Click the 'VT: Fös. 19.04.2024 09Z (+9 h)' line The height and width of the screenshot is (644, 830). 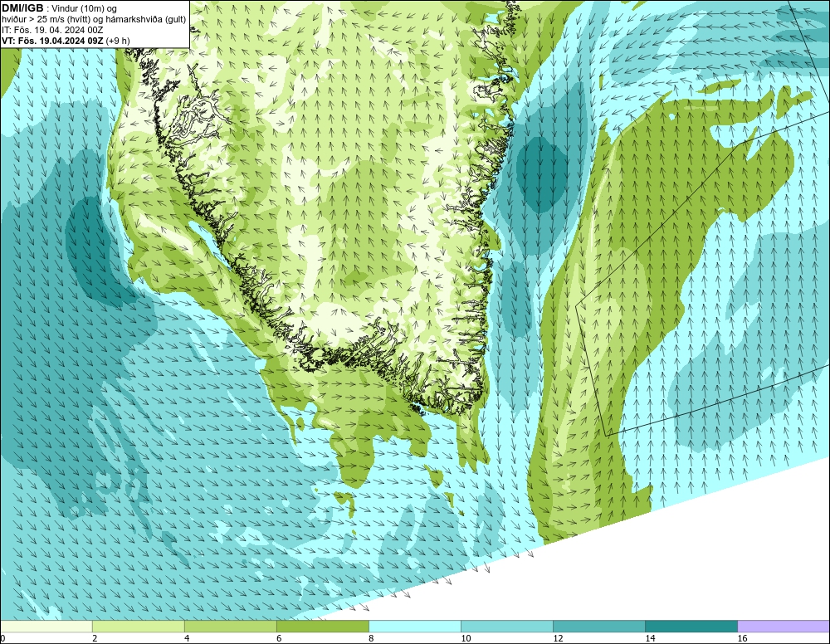pos(66,41)
